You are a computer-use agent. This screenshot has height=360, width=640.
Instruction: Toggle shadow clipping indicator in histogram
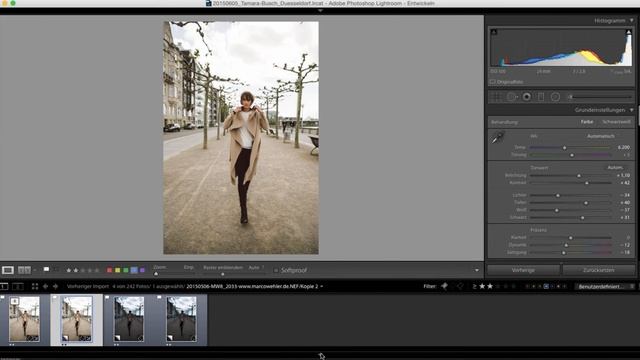493,32
